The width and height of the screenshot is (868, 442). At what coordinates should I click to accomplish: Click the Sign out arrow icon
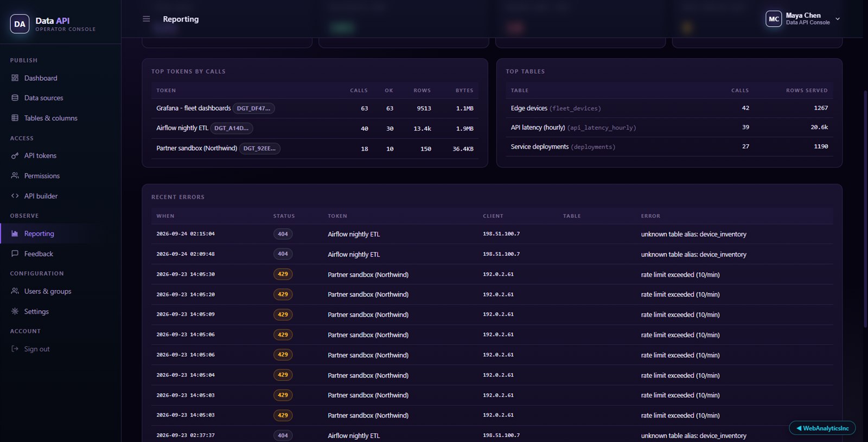tap(15, 349)
